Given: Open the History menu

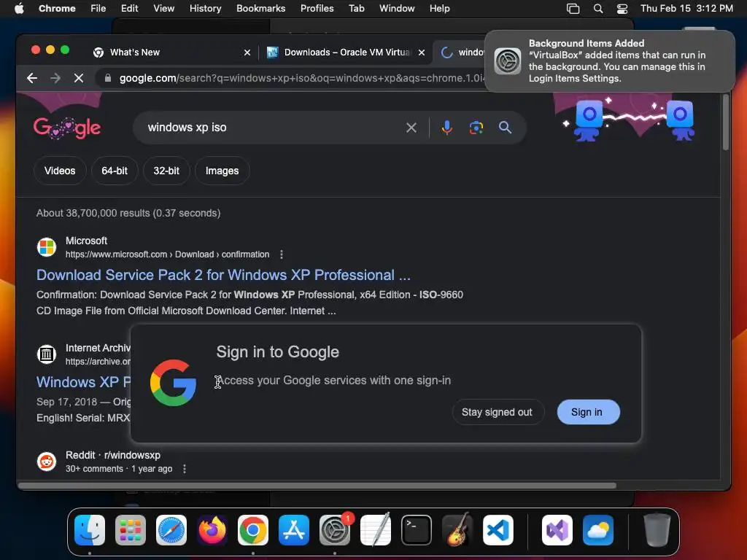Looking at the screenshot, I should (205, 9).
